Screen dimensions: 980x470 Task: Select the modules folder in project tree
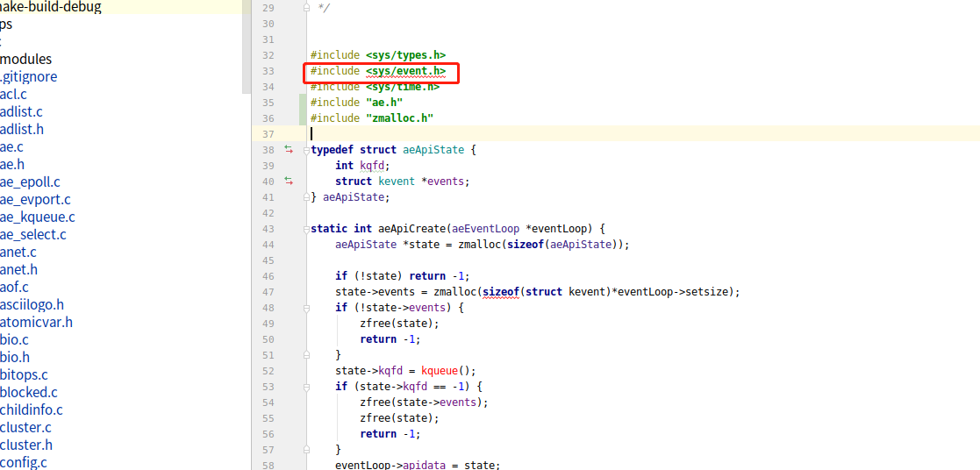click(26, 59)
